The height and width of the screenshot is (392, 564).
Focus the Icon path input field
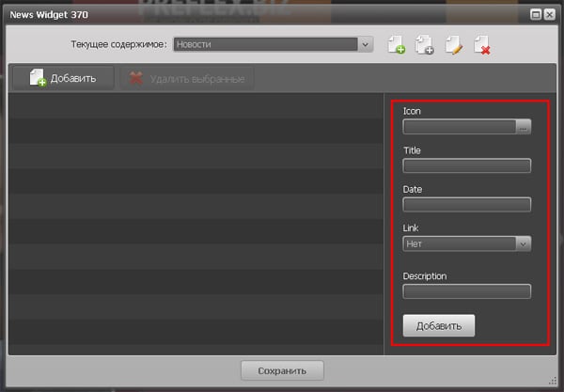pos(459,127)
